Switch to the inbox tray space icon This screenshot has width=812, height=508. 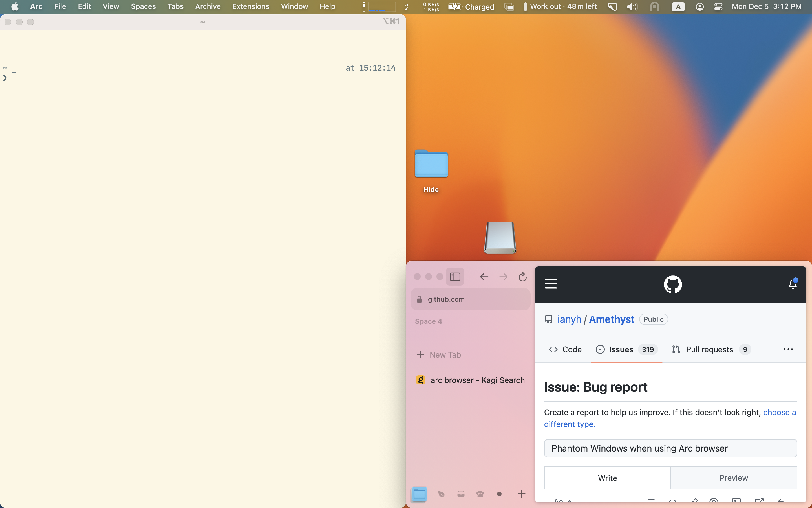pyautogui.click(x=461, y=494)
